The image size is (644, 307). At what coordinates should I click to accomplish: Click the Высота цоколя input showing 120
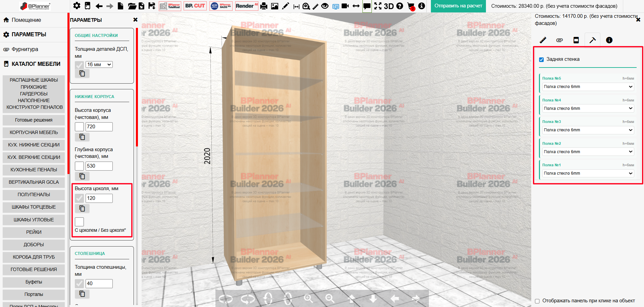click(x=99, y=198)
